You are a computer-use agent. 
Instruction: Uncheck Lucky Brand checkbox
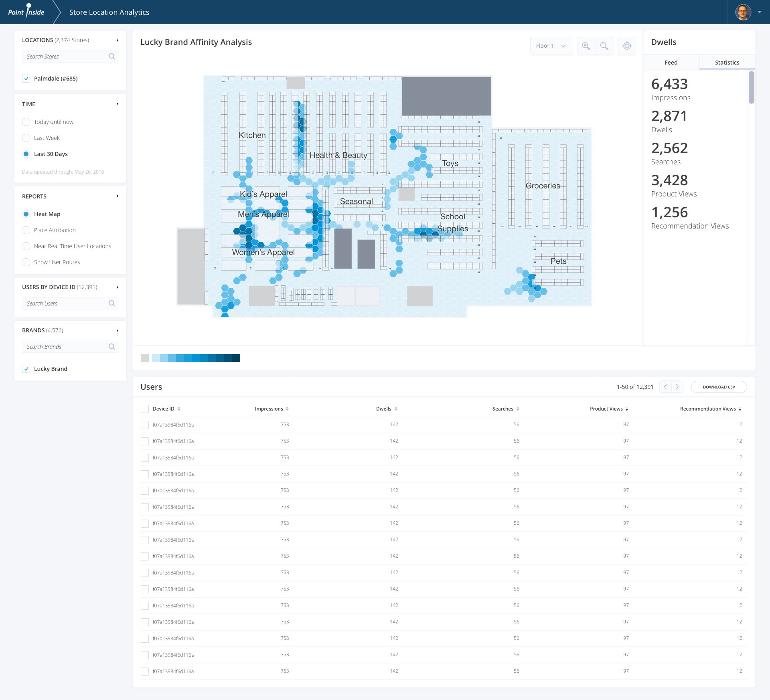point(26,369)
